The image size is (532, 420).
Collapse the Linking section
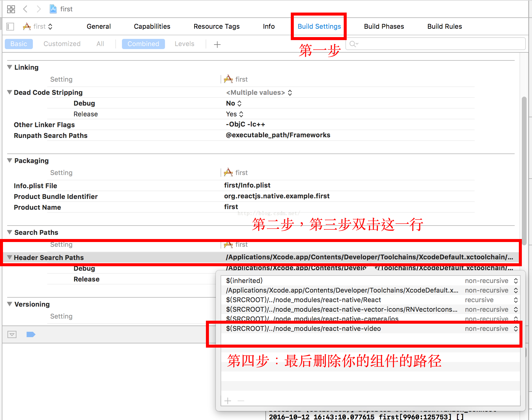(10, 67)
